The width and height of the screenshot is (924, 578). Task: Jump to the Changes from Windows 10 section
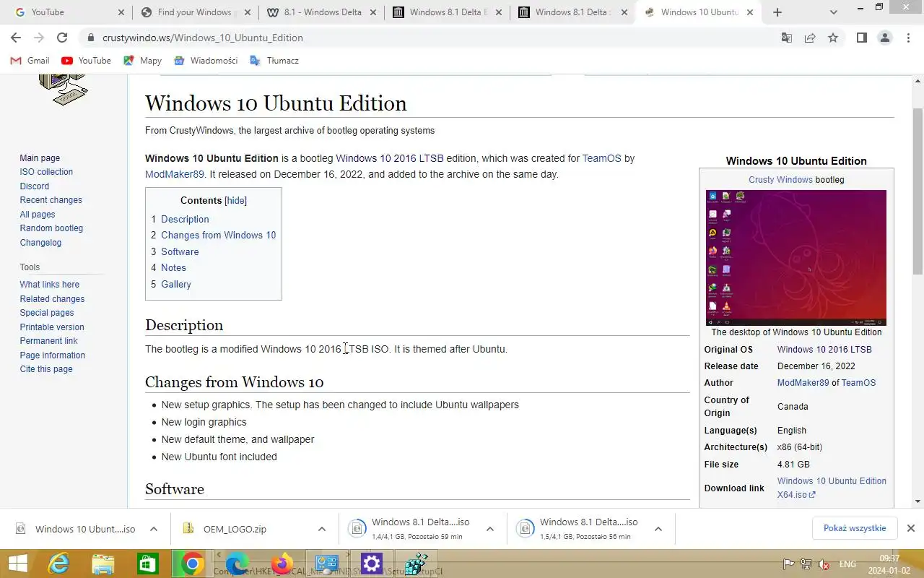pyautogui.click(x=218, y=235)
